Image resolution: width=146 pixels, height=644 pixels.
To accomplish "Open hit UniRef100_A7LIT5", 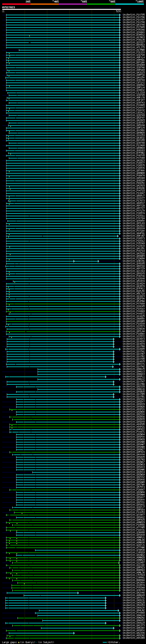I will 133,47.
